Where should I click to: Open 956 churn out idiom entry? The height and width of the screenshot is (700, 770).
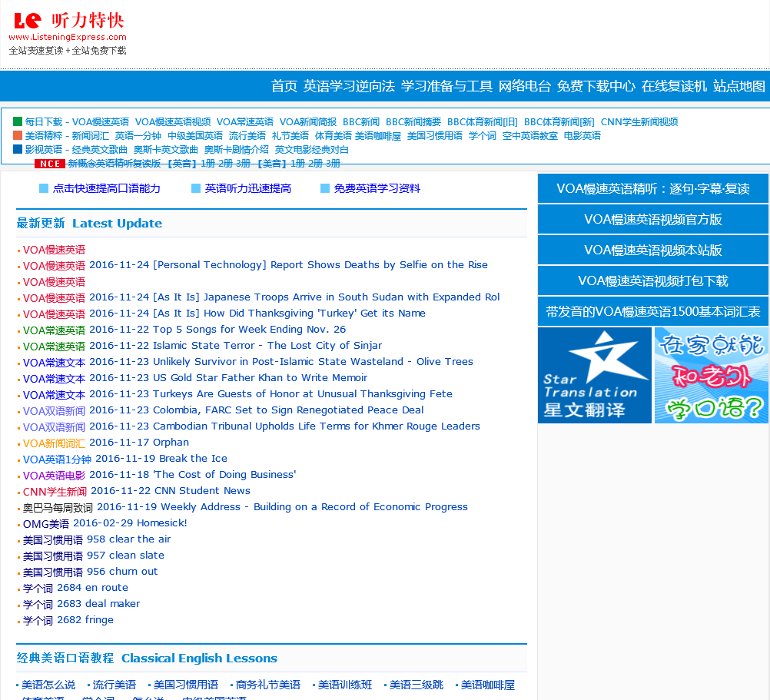[121, 572]
